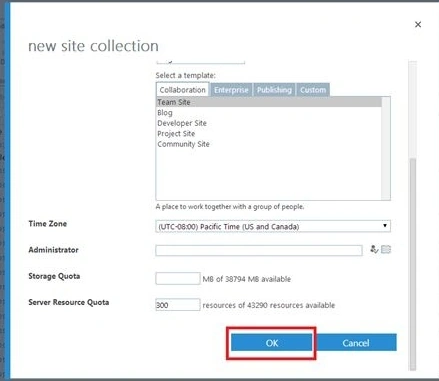Open the Publishing templates tab

(274, 90)
